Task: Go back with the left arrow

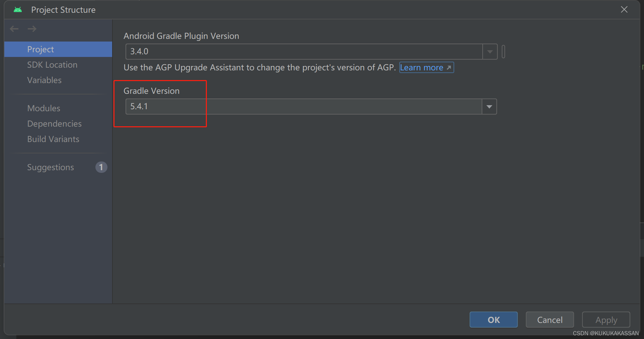Action: (14, 29)
